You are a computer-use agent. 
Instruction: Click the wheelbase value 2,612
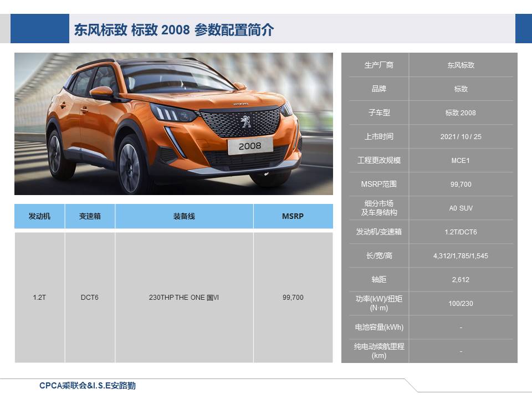[x=461, y=279]
